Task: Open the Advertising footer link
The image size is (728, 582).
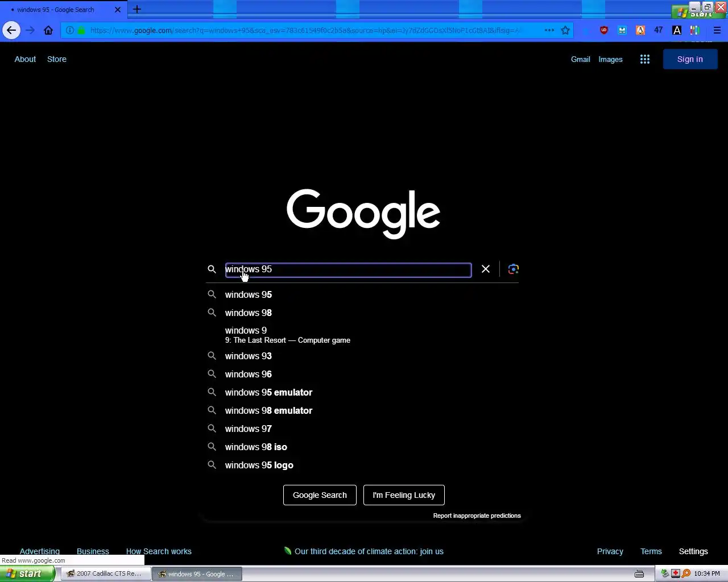Action: coord(40,551)
